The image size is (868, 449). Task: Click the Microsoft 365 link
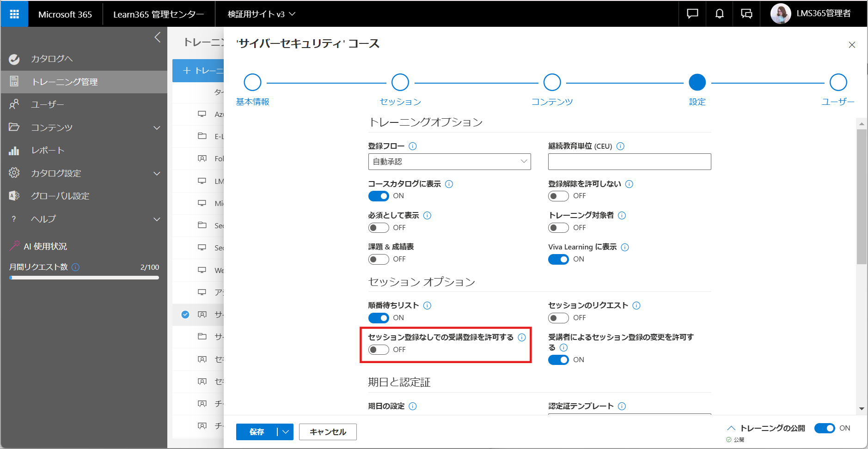[x=65, y=14]
